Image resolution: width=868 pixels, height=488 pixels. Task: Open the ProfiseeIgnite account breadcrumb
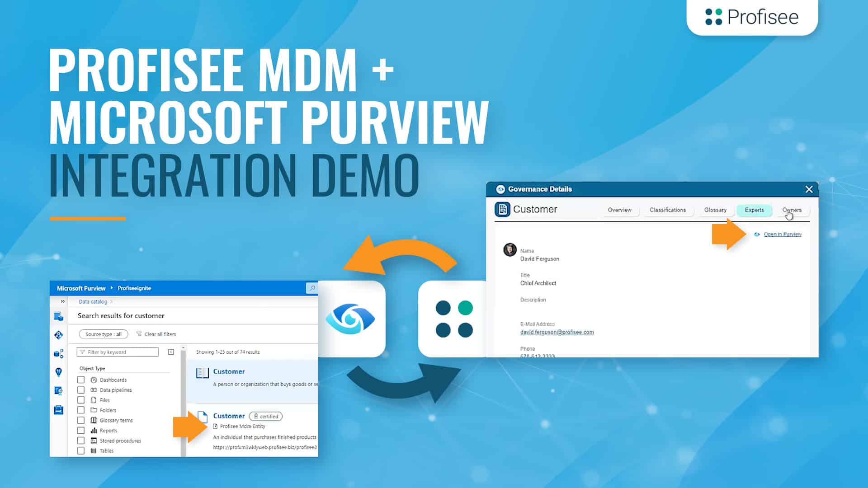click(x=134, y=288)
